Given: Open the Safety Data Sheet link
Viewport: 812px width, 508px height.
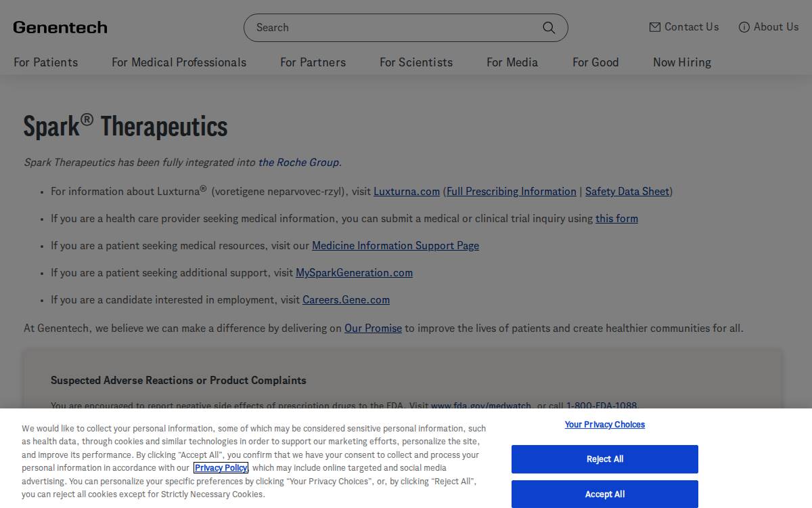Looking at the screenshot, I should point(627,192).
